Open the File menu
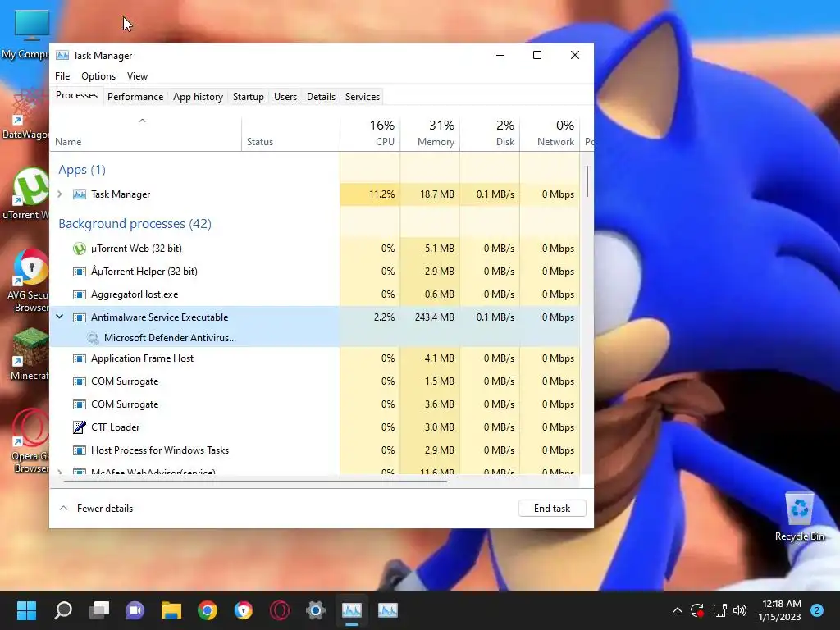840x630 pixels. (x=62, y=76)
